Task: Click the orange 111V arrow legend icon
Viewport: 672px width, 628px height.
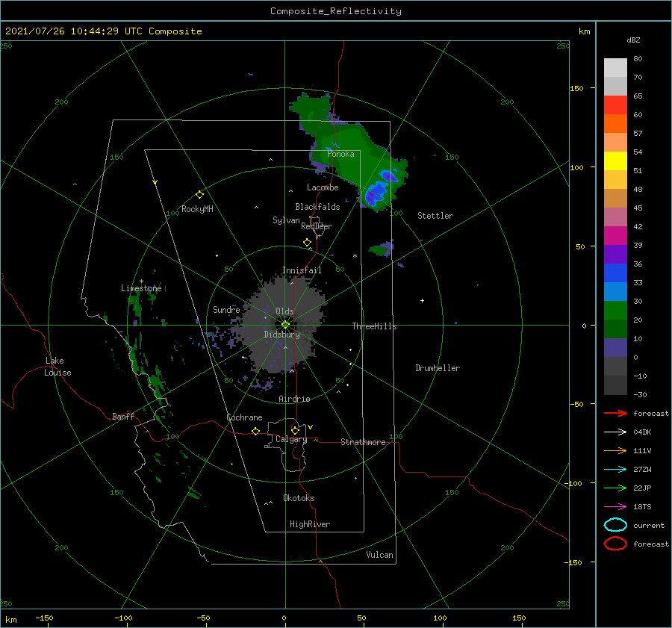Action: [x=615, y=450]
